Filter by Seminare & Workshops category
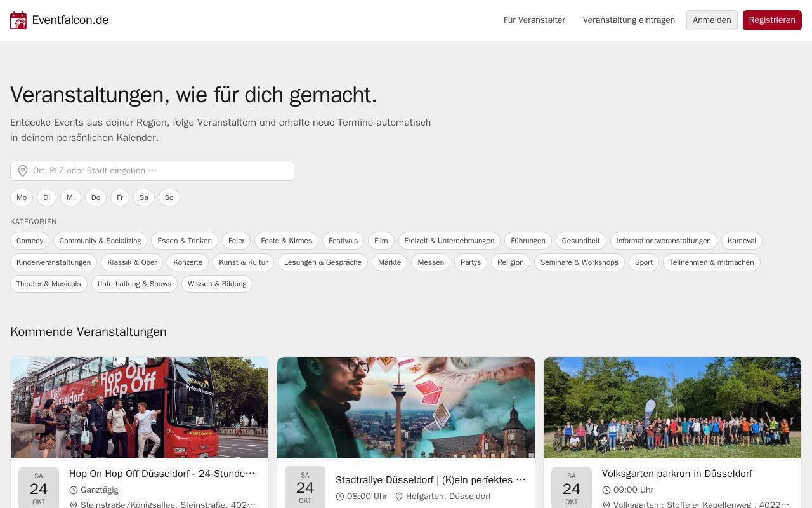The width and height of the screenshot is (812, 508). 579,262
